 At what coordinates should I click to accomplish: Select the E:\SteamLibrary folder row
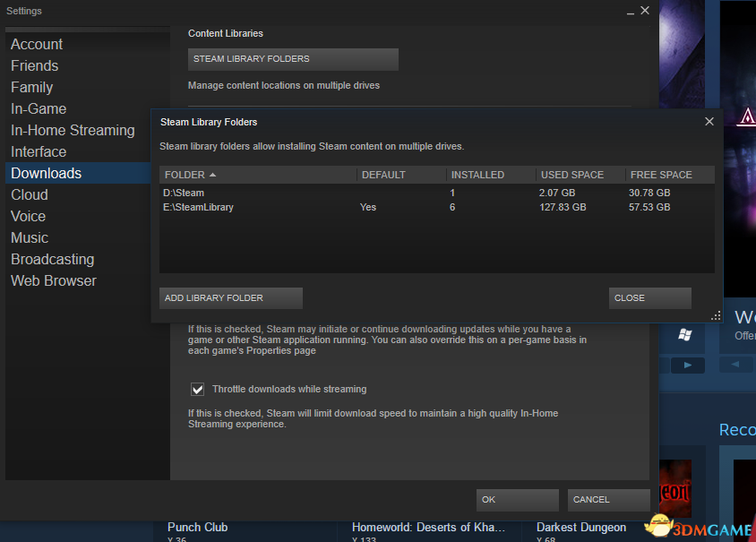(x=437, y=207)
